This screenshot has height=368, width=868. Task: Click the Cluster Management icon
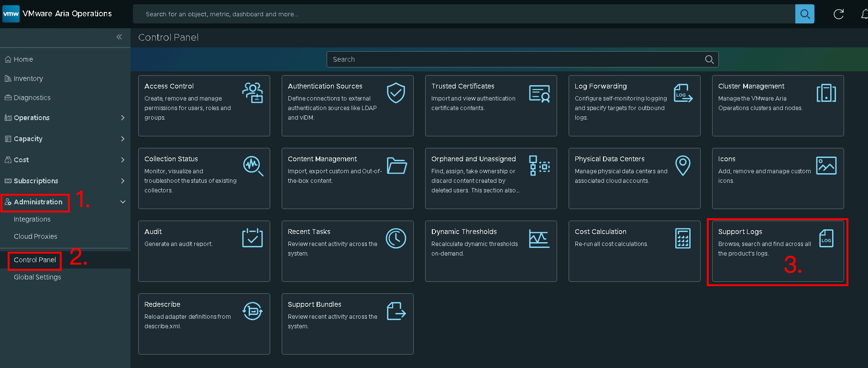click(826, 93)
